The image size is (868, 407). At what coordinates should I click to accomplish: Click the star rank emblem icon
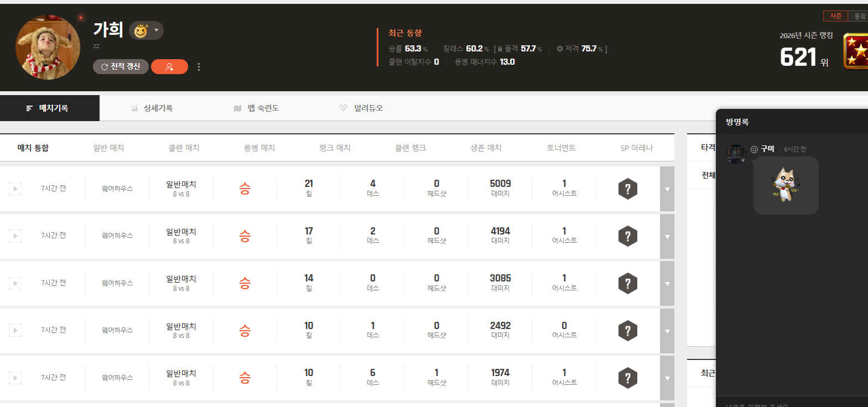[856, 51]
